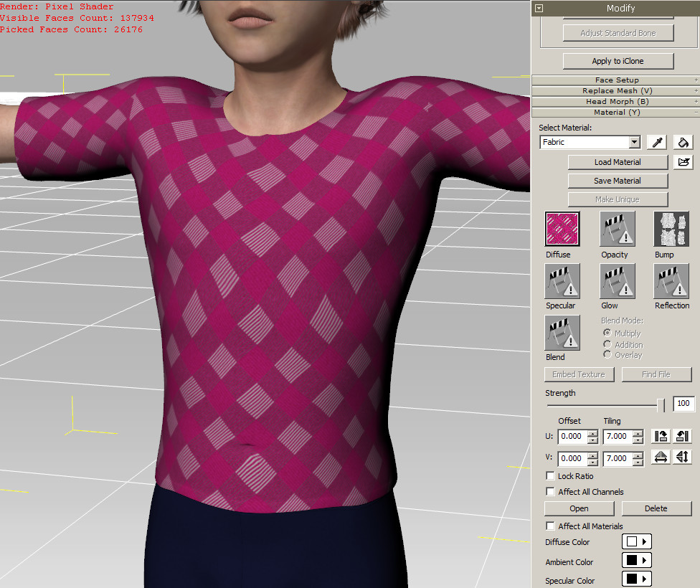Click the Delete texture button
The image size is (700, 588).
click(656, 508)
